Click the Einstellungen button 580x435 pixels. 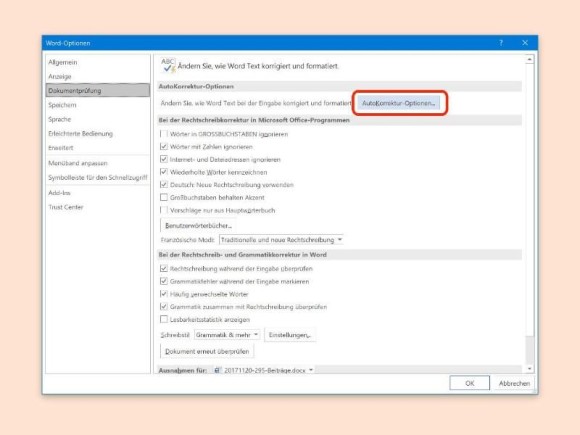[x=290, y=335]
